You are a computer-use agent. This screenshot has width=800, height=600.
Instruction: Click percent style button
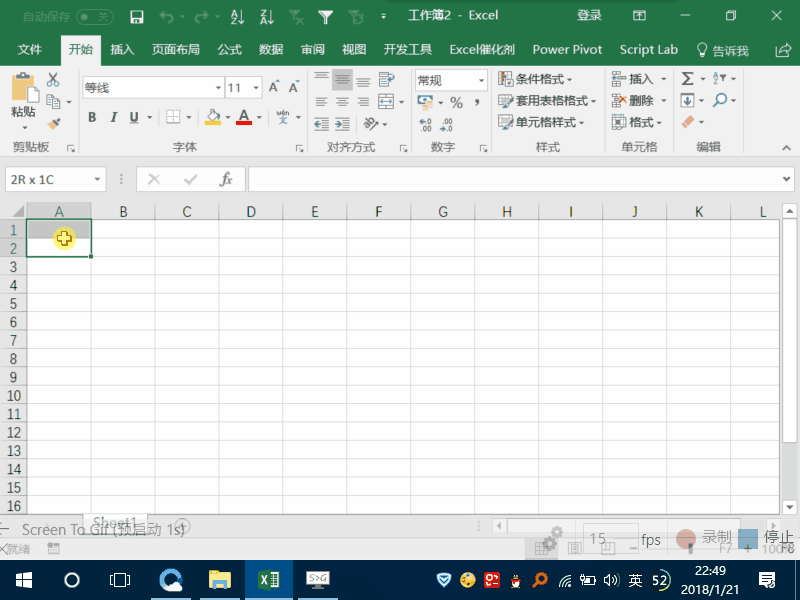pos(457,103)
